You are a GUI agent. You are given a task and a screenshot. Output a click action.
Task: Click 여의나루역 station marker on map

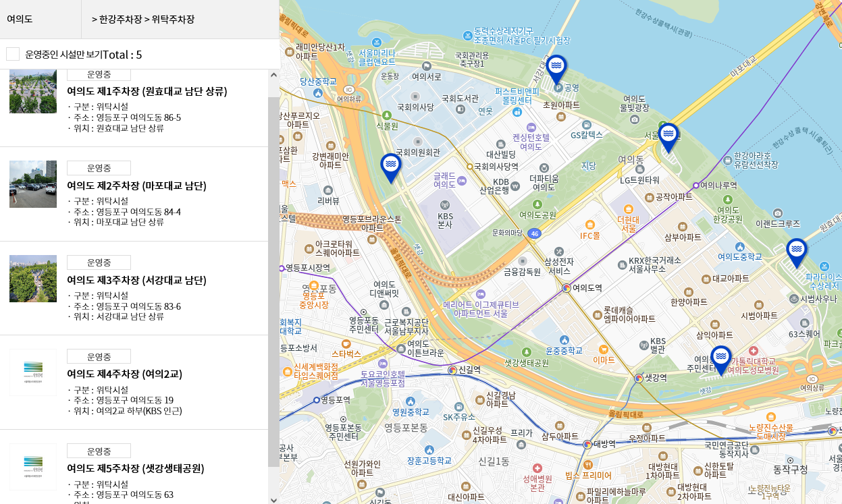[695, 185]
